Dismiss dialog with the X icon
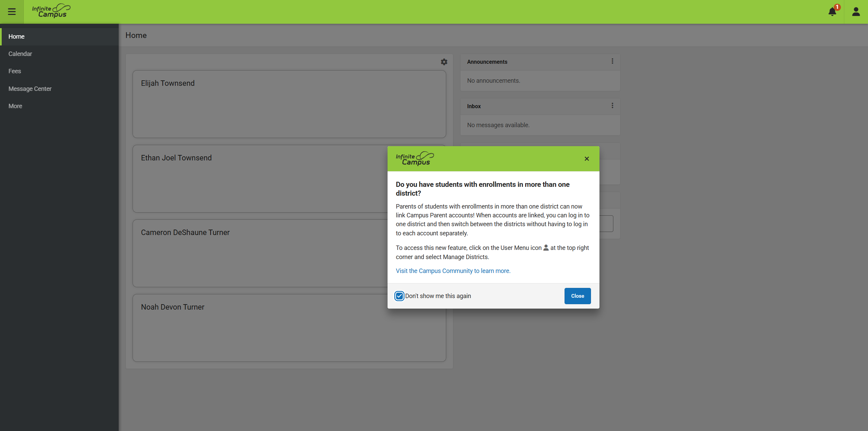The width and height of the screenshot is (868, 431). pyautogui.click(x=587, y=159)
